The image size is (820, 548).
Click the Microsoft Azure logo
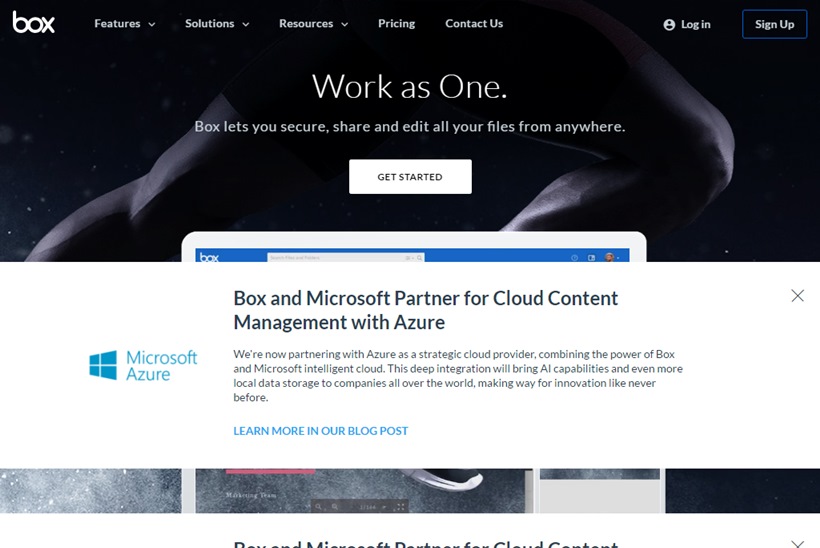[x=143, y=365]
